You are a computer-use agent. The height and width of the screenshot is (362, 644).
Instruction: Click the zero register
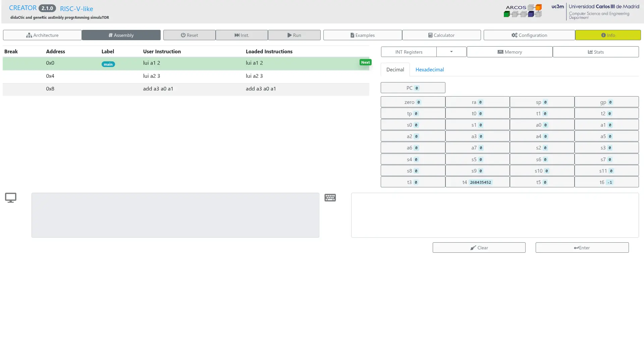413,102
